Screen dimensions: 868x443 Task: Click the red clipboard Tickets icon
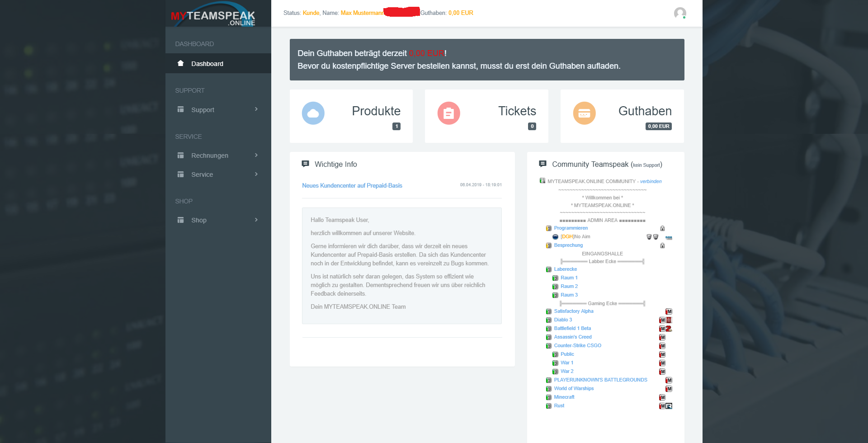click(448, 113)
